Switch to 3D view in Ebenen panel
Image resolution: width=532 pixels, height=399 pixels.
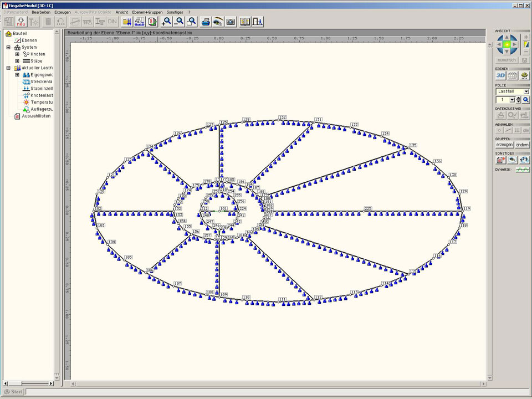click(x=500, y=75)
